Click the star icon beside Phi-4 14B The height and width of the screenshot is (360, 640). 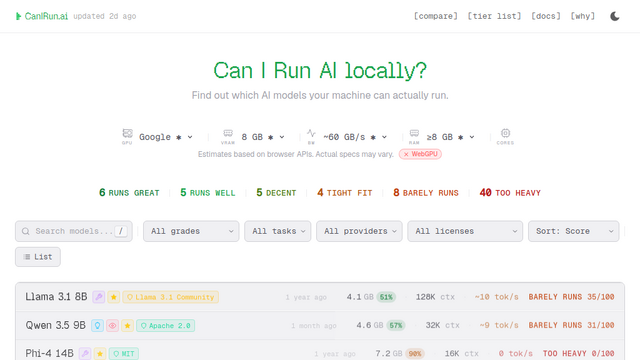(100, 353)
